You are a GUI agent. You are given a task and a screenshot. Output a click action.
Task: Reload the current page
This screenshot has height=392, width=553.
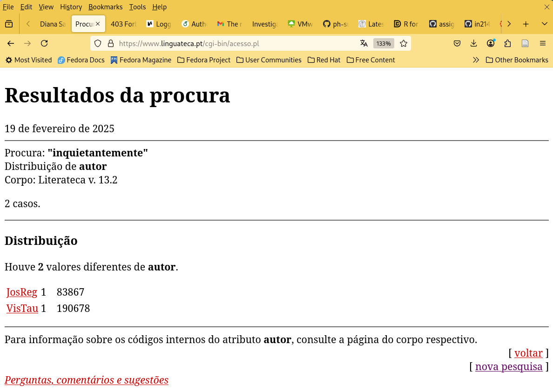44,43
